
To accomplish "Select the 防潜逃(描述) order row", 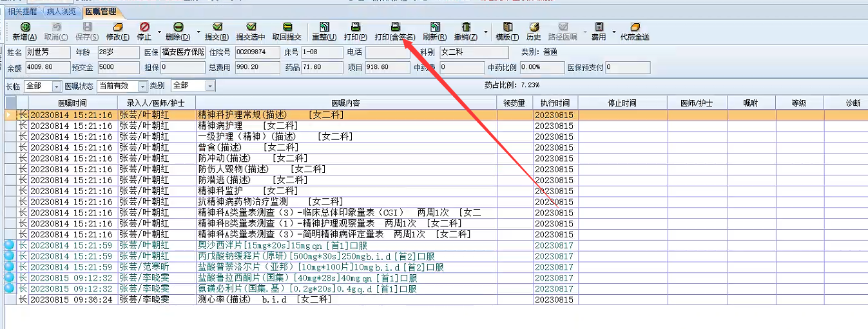I will 436,180.
